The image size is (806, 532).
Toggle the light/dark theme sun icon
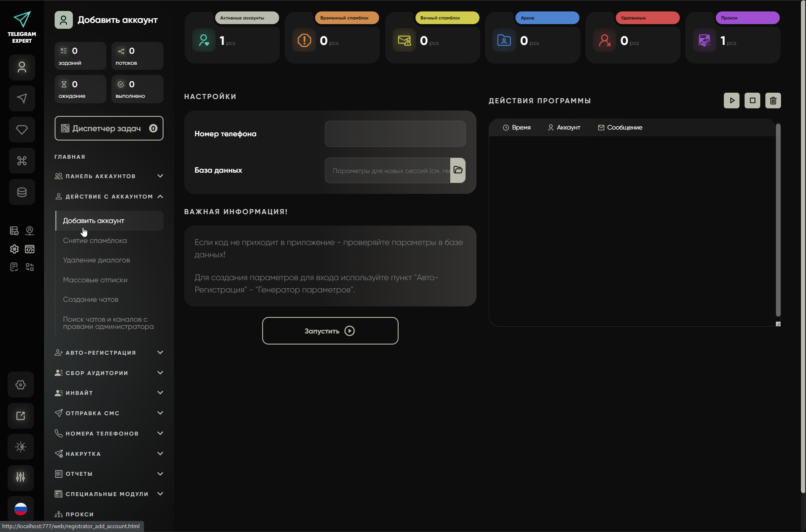pos(21,447)
